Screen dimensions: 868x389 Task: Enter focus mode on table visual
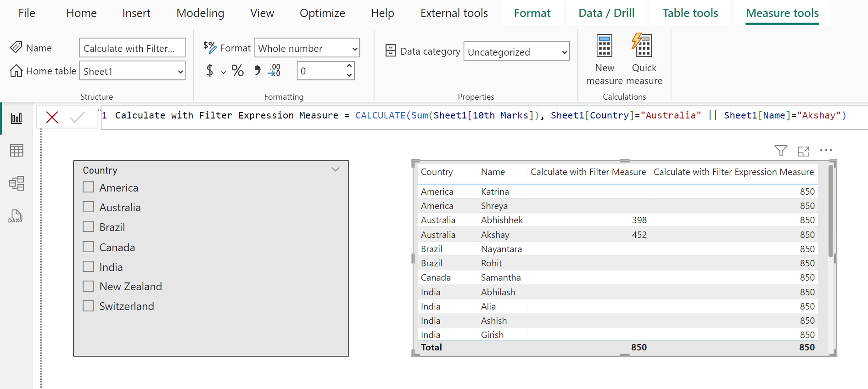[x=803, y=151]
